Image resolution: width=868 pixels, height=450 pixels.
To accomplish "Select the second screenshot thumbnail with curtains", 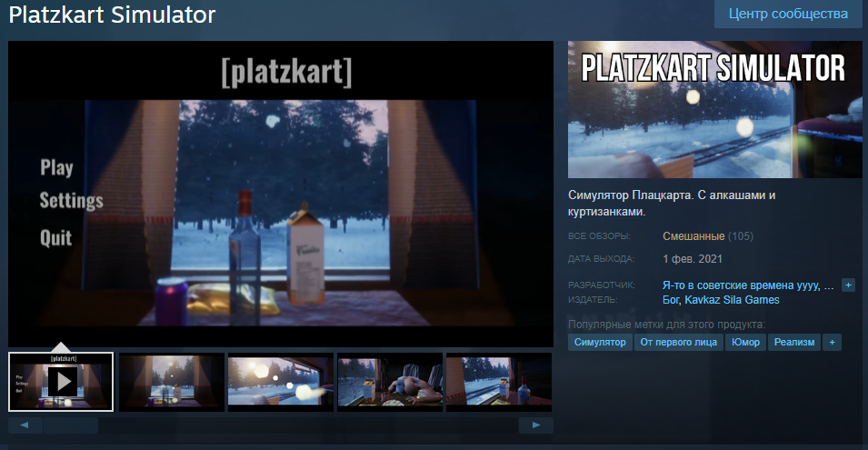I will tap(172, 382).
